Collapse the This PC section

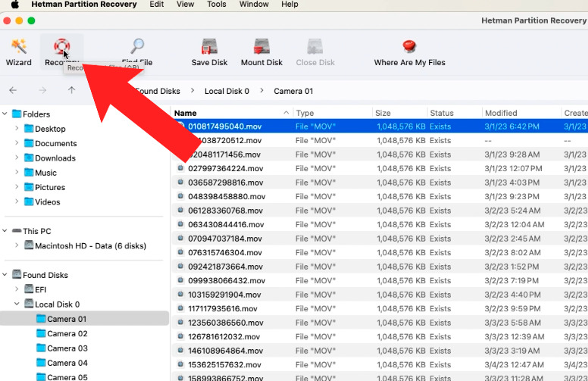5,230
